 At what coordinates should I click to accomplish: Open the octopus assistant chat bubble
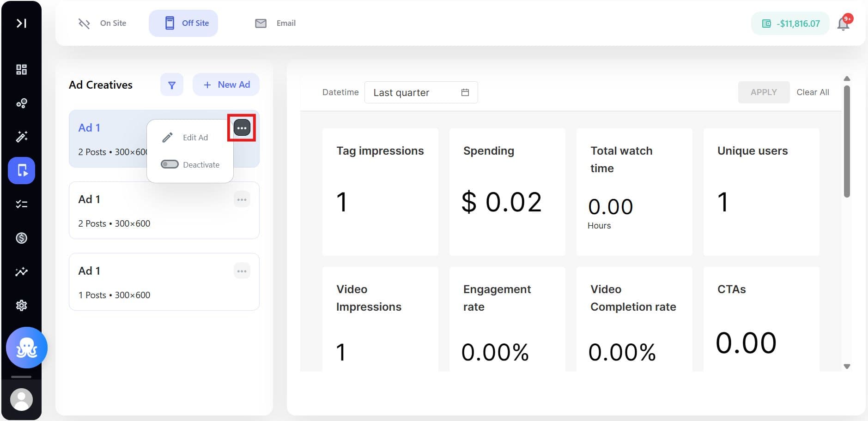click(27, 348)
